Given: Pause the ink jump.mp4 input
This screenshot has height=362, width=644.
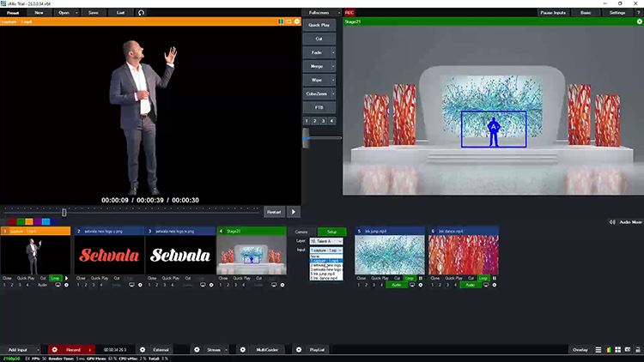Looking at the screenshot, I should (420, 278).
